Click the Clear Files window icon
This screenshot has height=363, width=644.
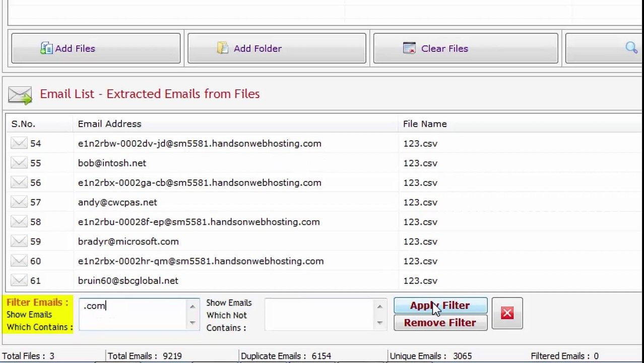click(409, 48)
